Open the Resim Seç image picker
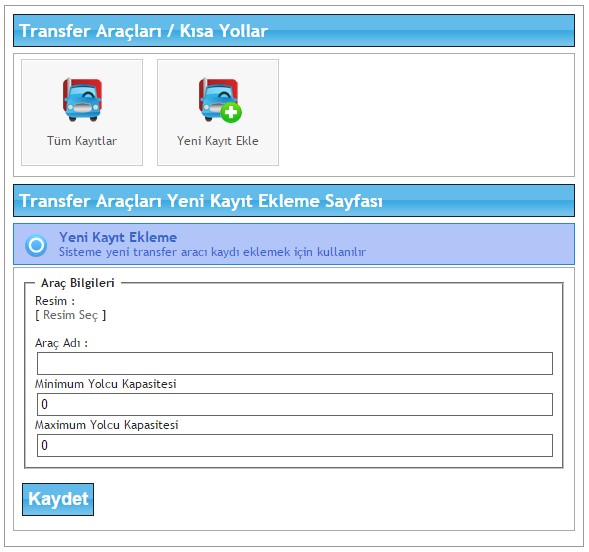The height and width of the screenshot is (552, 589). click(71, 315)
